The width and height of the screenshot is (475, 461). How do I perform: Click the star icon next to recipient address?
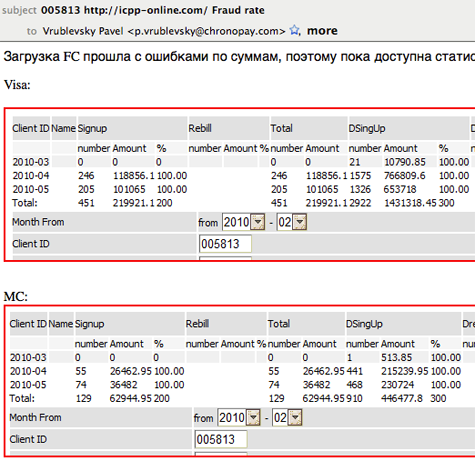tap(294, 30)
